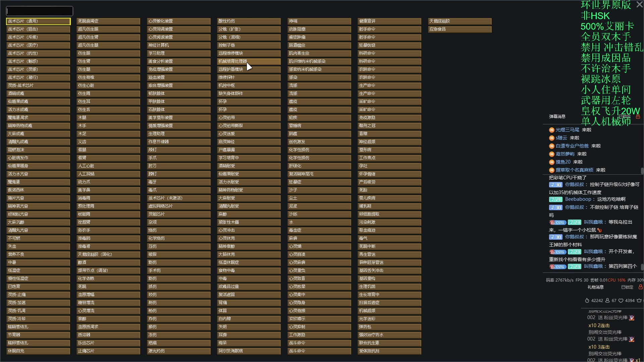Pick the 昏睡病 entry

pyautogui.click(x=319, y=126)
